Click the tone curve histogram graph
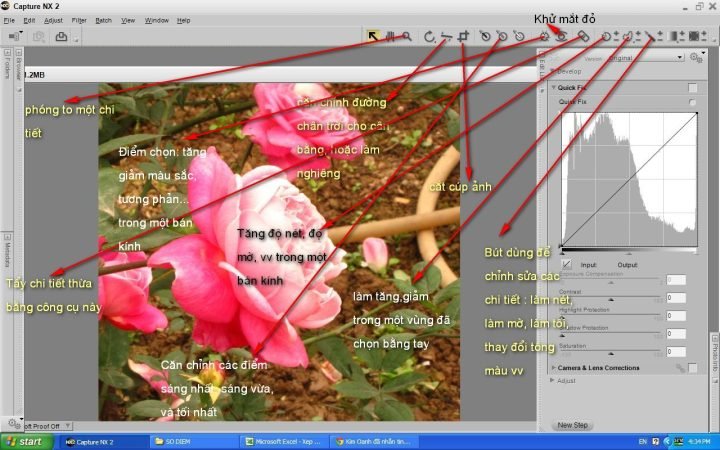 [629, 180]
